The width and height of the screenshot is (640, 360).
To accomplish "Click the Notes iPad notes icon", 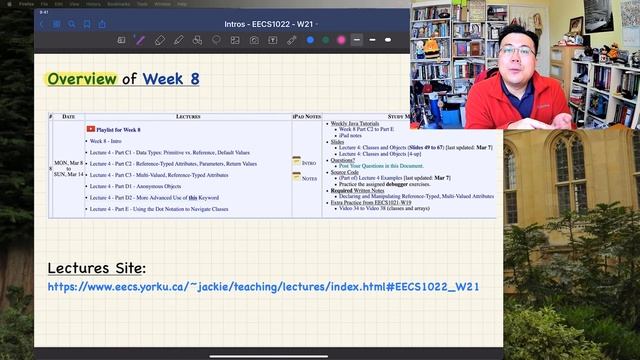I will 296,176.
